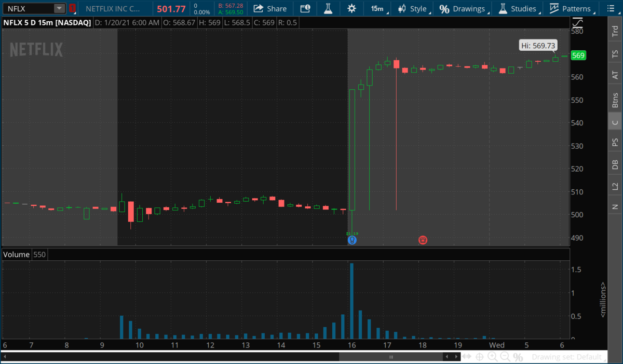
Task: Open chart settings gear icon
Action: pyautogui.click(x=351, y=8)
